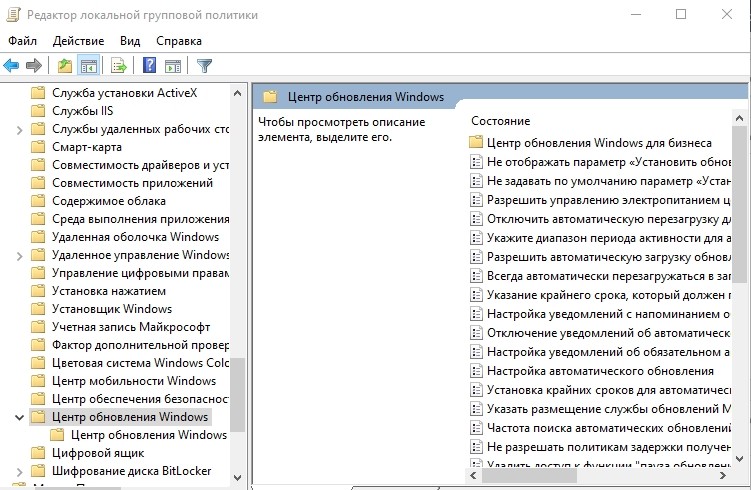Viewport: 751px width, 490px height.
Task: Click the policy icon beside «Указать размещение службы обновлений»
Action: click(476, 409)
